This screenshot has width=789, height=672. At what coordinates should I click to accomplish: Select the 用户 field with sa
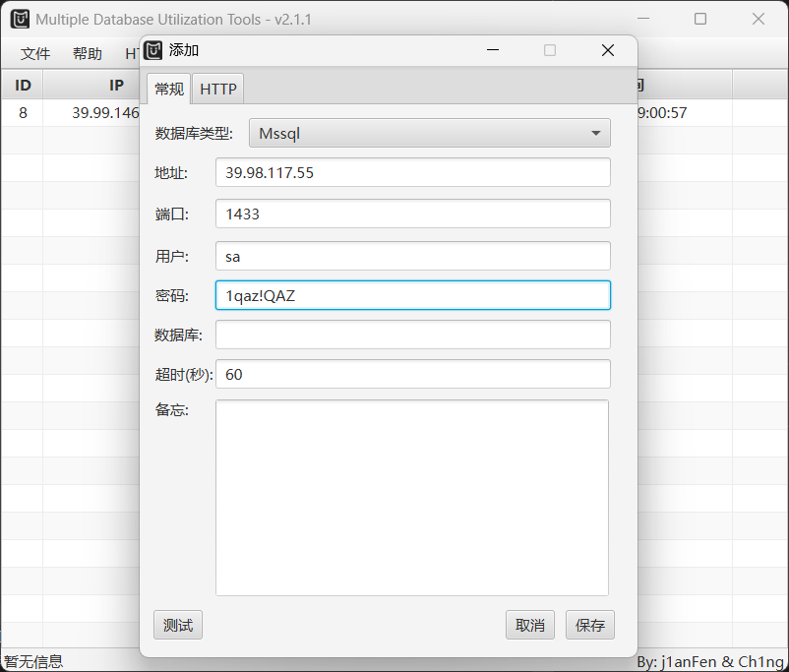click(412, 256)
